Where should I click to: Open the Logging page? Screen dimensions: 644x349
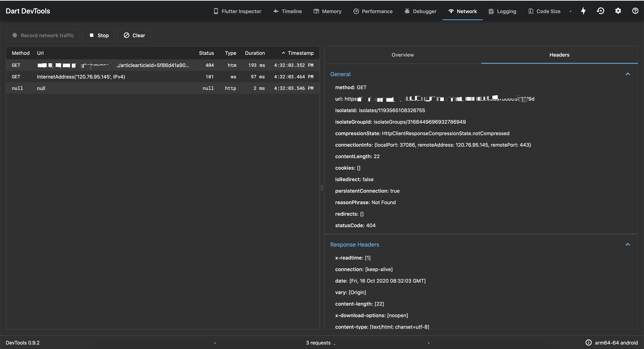tap(502, 11)
